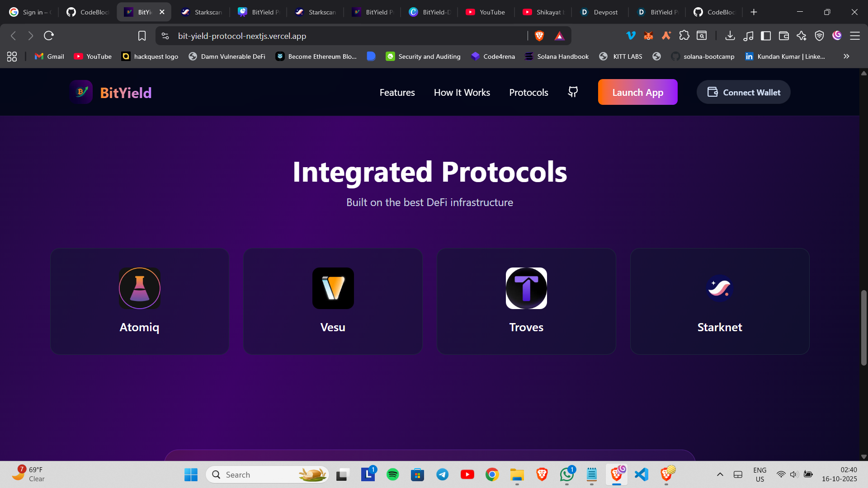
Task: Click the Launch App button
Action: click(637, 92)
